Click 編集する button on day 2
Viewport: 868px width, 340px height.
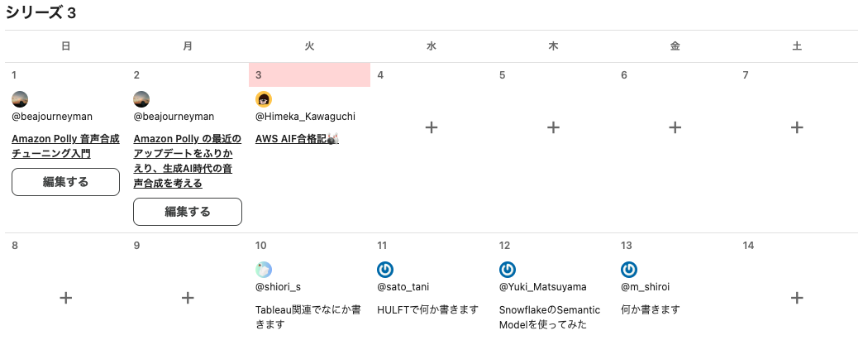[188, 212]
